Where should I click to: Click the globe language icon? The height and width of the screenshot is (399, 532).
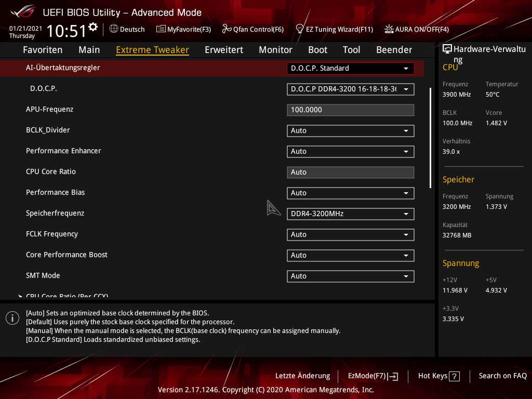pos(114,29)
